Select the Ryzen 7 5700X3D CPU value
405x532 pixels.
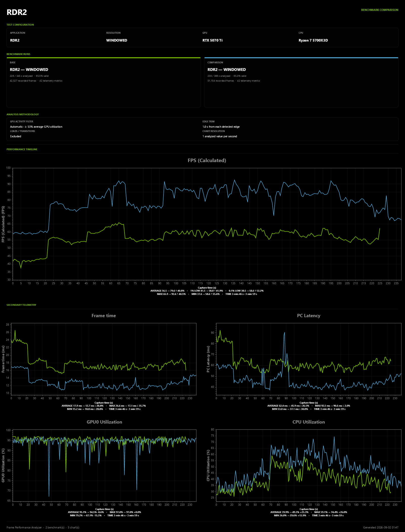click(x=313, y=40)
